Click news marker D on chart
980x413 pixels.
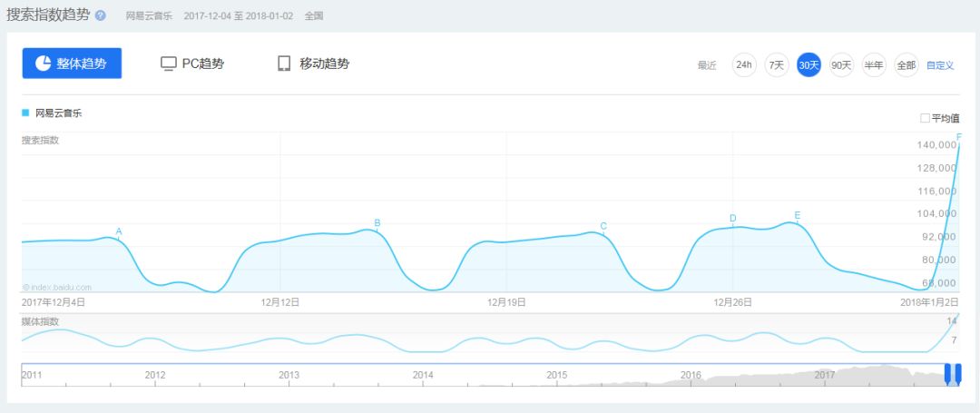(x=733, y=218)
